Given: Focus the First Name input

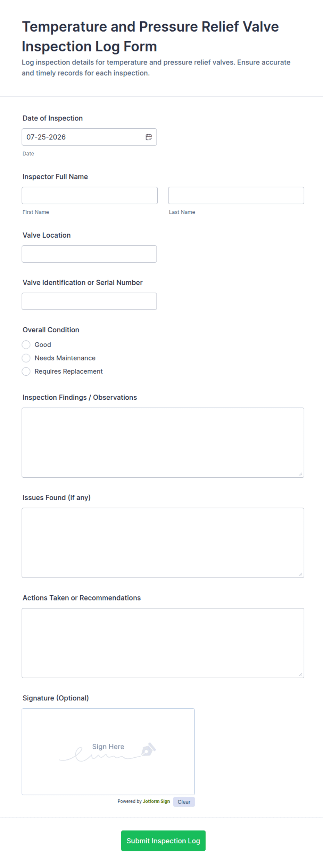Looking at the screenshot, I should [x=90, y=195].
